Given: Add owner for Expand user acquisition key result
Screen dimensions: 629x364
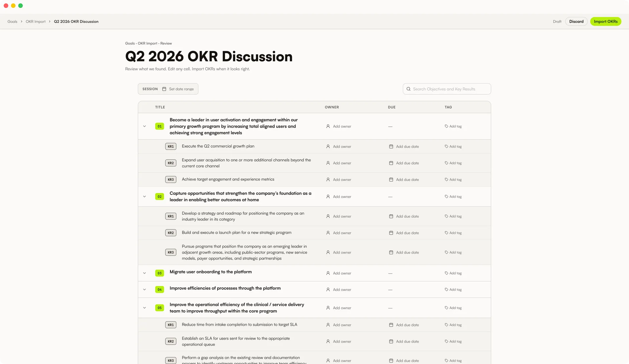Looking at the screenshot, I should [x=338, y=163].
